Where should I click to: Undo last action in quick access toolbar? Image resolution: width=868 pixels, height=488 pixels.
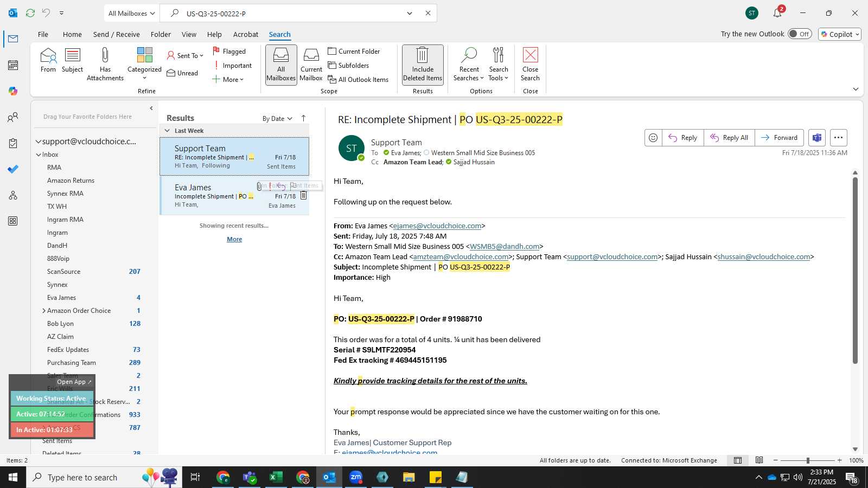coord(46,13)
